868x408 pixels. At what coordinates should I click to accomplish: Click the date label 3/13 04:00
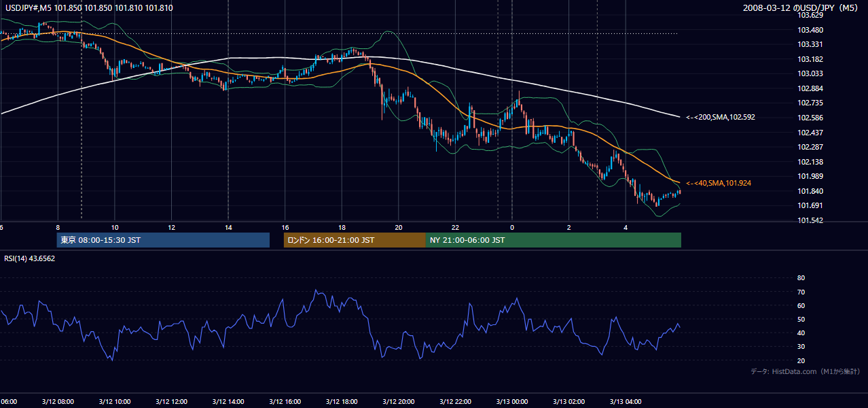(x=625, y=402)
